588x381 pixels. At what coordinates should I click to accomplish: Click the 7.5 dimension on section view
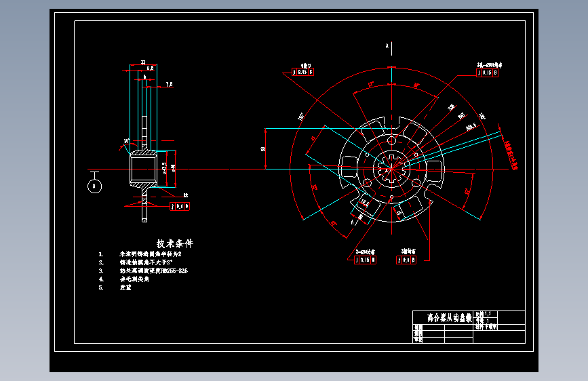point(170,84)
